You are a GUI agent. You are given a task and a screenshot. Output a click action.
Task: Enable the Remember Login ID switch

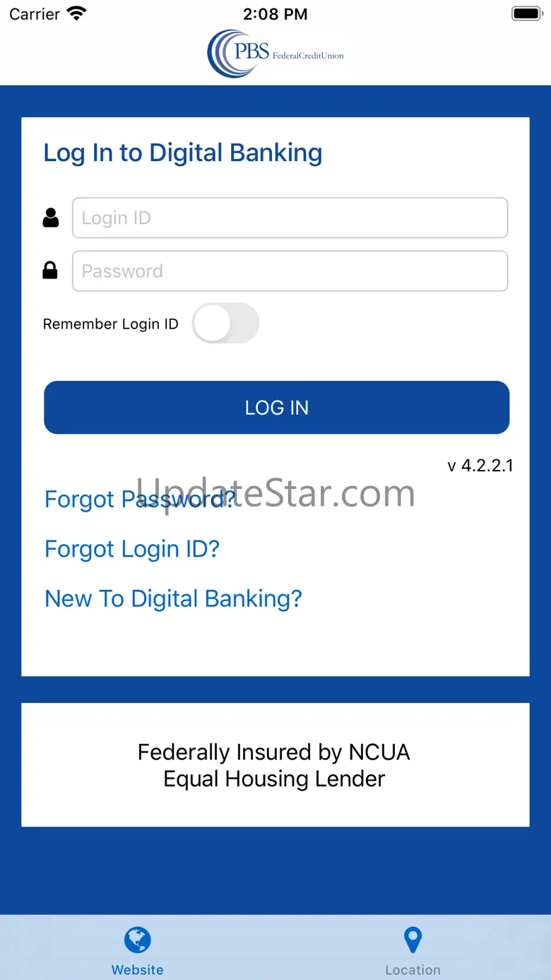point(225,324)
